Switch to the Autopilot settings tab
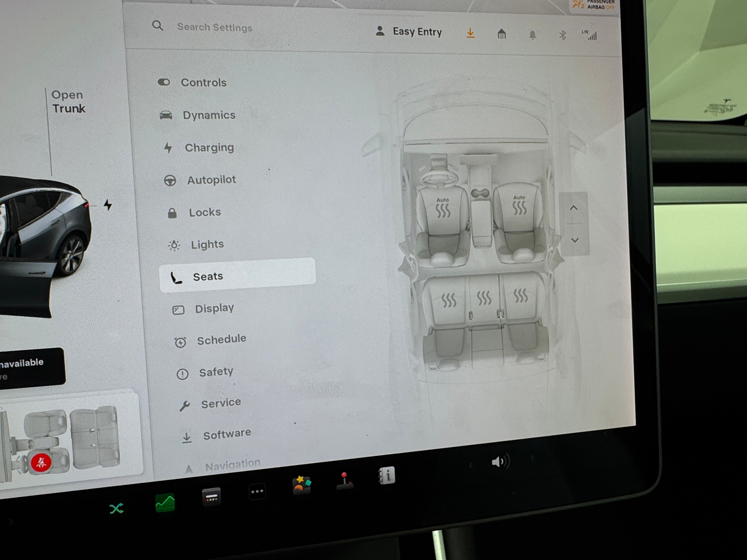Viewport: 747px width, 560px height. coord(211,180)
